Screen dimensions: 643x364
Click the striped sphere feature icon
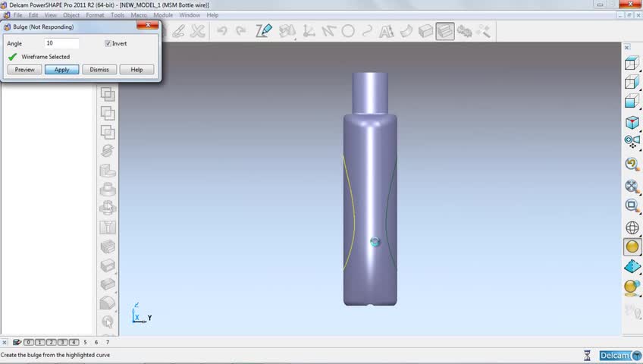[x=108, y=151]
